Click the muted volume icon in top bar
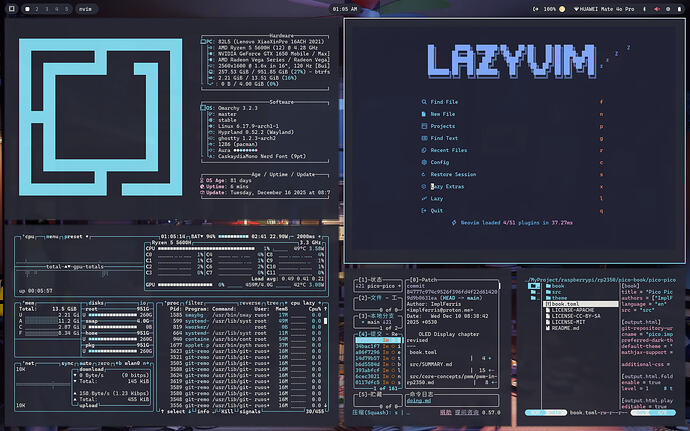The height and width of the screenshot is (431, 690). tap(657, 9)
